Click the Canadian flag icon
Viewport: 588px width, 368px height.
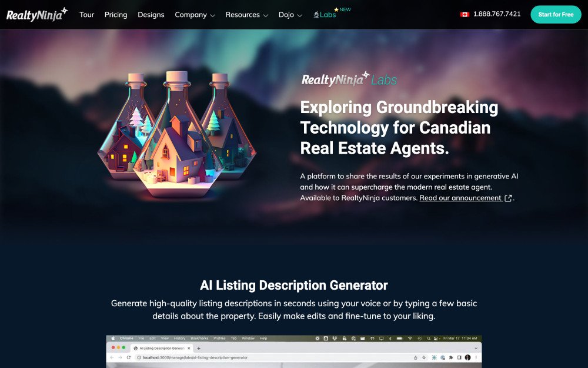(465, 14)
